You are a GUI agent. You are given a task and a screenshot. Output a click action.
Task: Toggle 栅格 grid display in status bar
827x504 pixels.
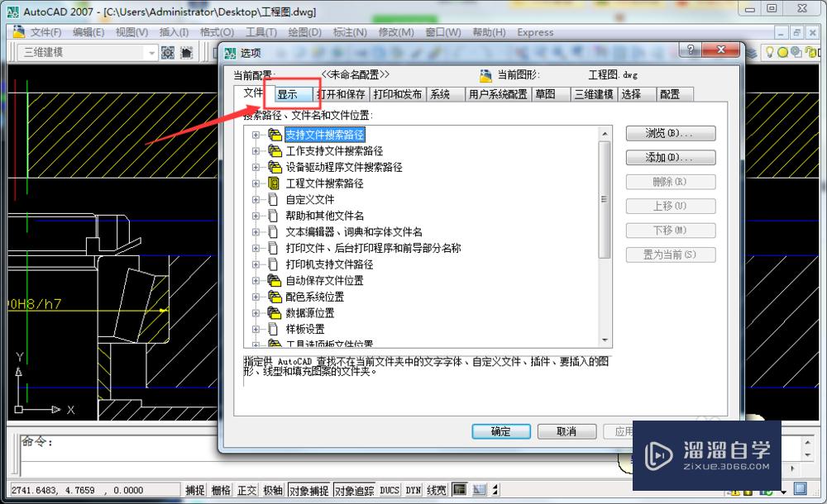click(x=221, y=490)
